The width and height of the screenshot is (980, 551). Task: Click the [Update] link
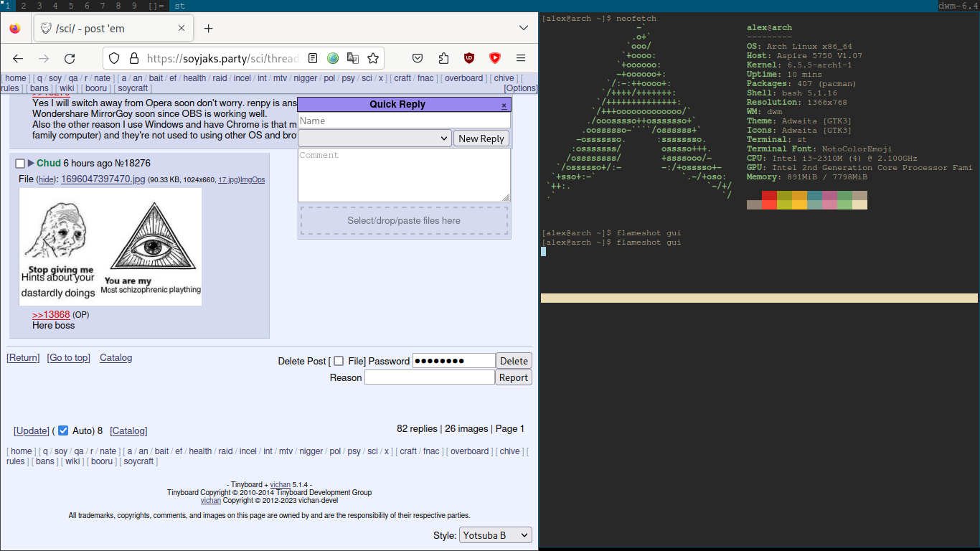pos(32,431)
